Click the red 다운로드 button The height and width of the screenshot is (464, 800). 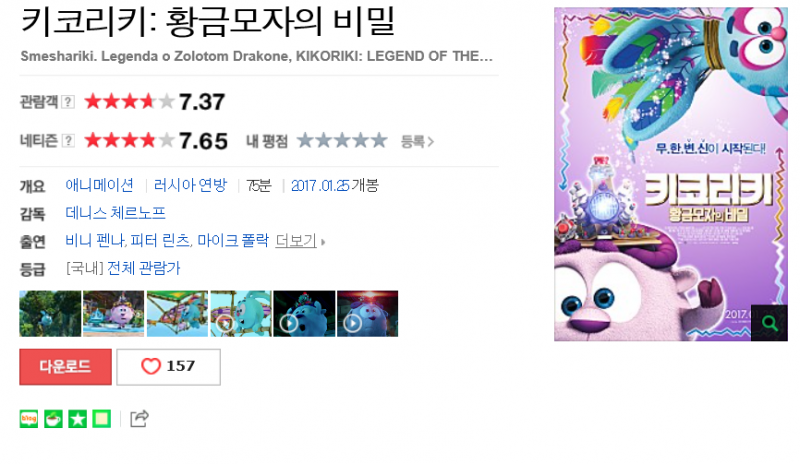pos(65,367)
